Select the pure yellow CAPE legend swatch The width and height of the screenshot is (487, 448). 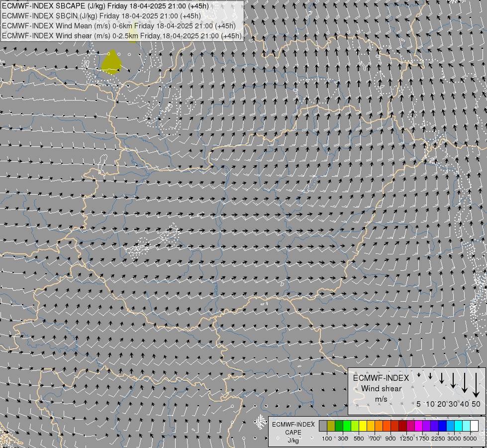pos(363,426)
